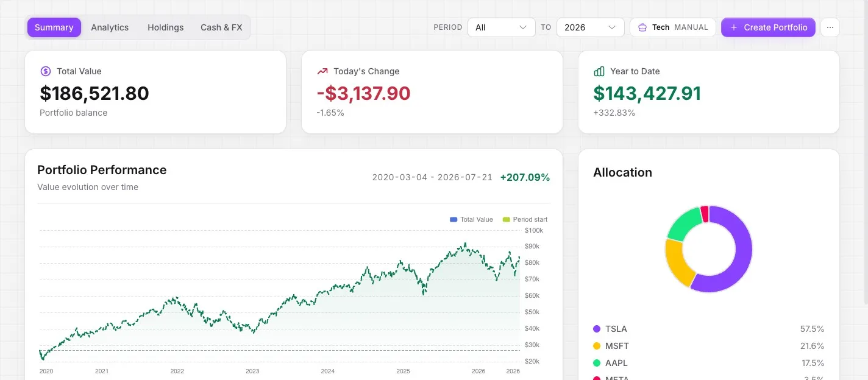Click the -$3,137.90 today's change amount
Image resolution: width=868 pixels, height=380 pixels.
pyautogui.click(x=363, y=93)
